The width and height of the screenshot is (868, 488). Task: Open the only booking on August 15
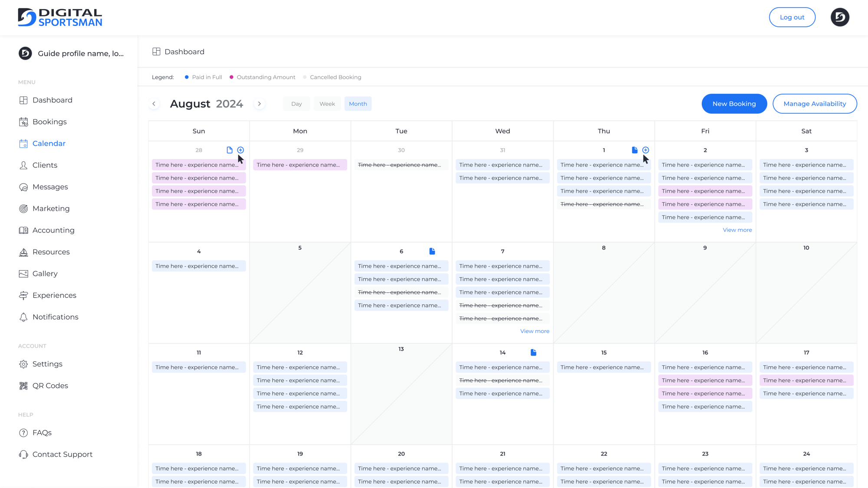click(604, 367)
